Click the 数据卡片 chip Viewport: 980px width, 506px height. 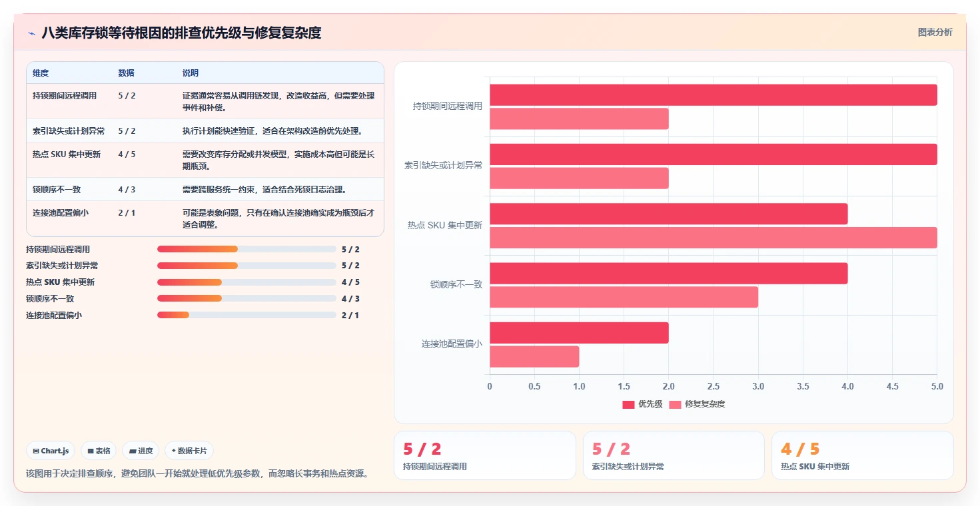coord(189,451)
